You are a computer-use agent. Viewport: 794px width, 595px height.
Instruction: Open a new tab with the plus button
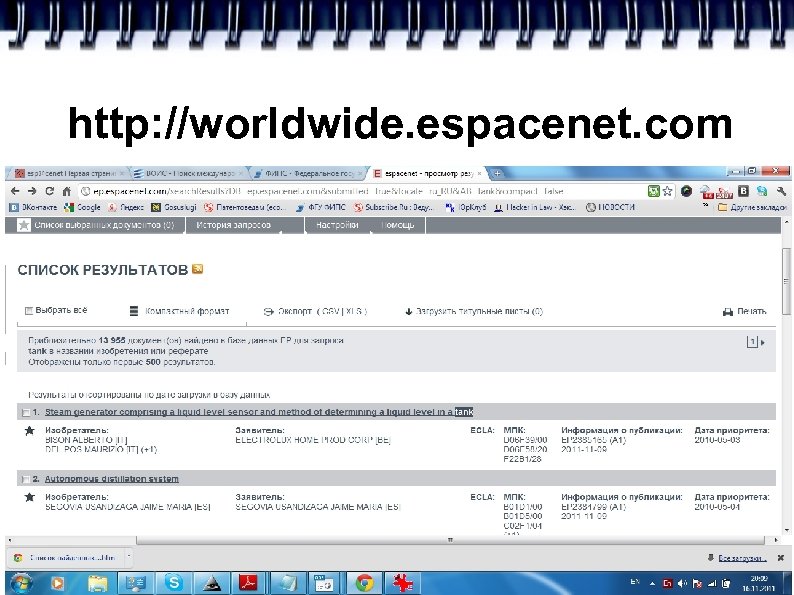pyautogui.click(x=497, y=173)
